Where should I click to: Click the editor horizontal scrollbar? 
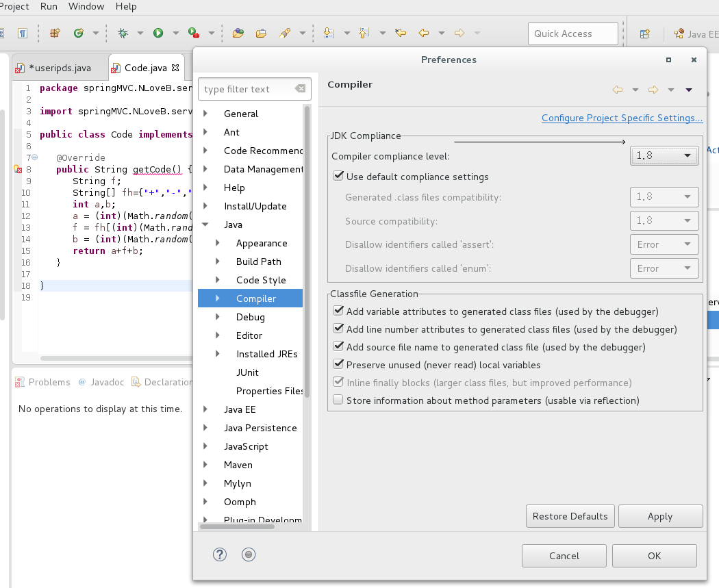(116, 358)
